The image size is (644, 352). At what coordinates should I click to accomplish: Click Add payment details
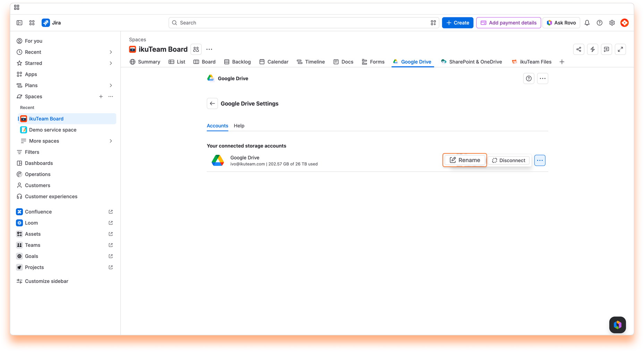509,23
